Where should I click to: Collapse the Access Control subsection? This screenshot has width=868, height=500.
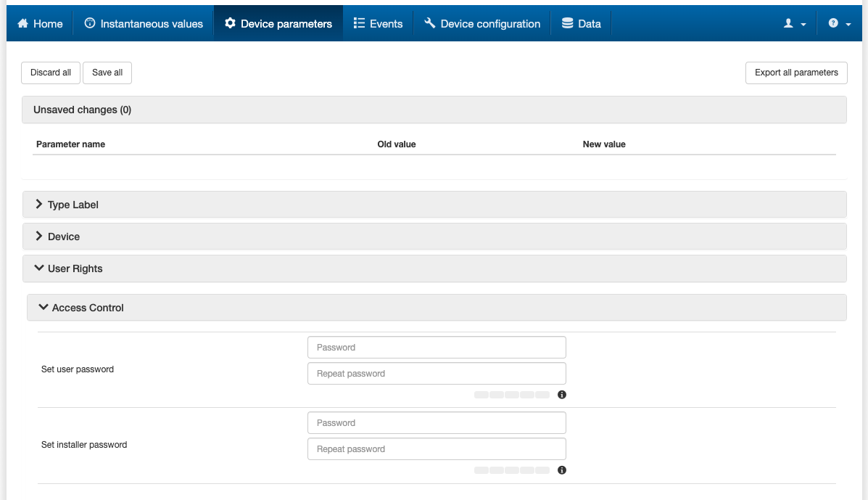[87, 308]
